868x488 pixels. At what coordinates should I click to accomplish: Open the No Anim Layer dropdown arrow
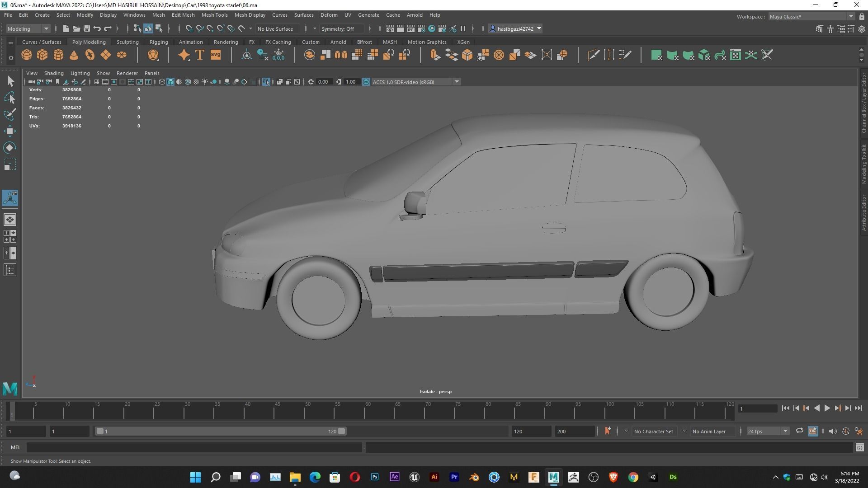click(684, 431)
